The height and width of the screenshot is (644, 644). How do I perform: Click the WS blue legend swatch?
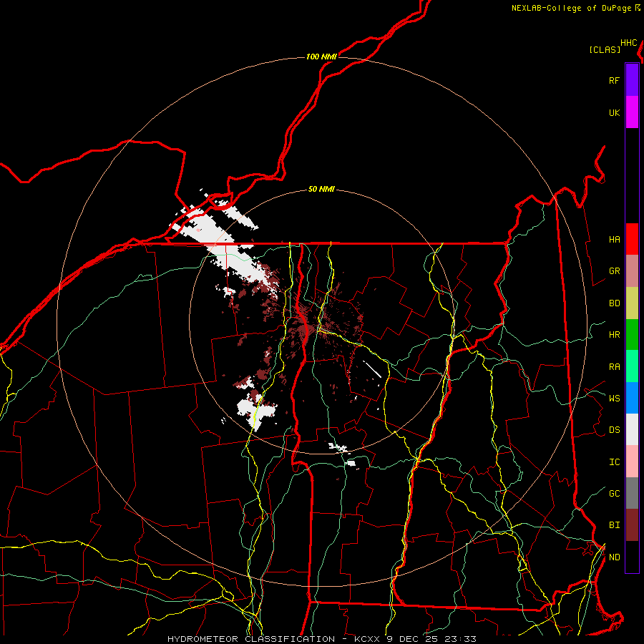(632, 398)
